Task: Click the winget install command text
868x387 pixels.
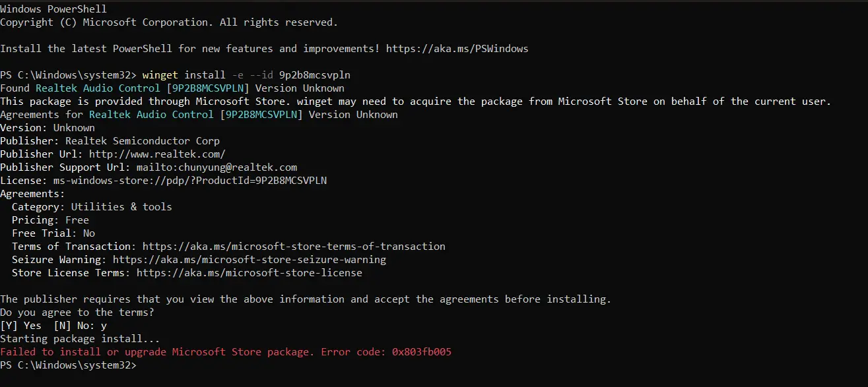Action: tap(251, 75)
